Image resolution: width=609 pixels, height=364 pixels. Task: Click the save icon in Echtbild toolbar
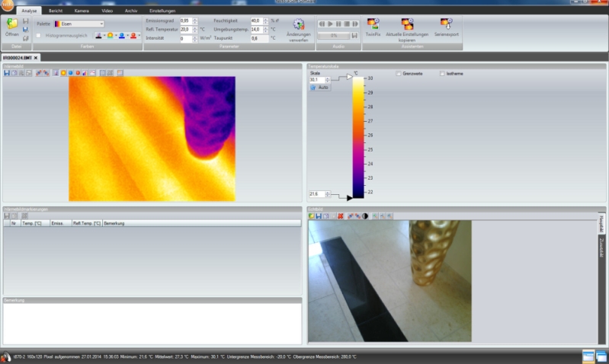pyautogui.click(x=318, y=216)
